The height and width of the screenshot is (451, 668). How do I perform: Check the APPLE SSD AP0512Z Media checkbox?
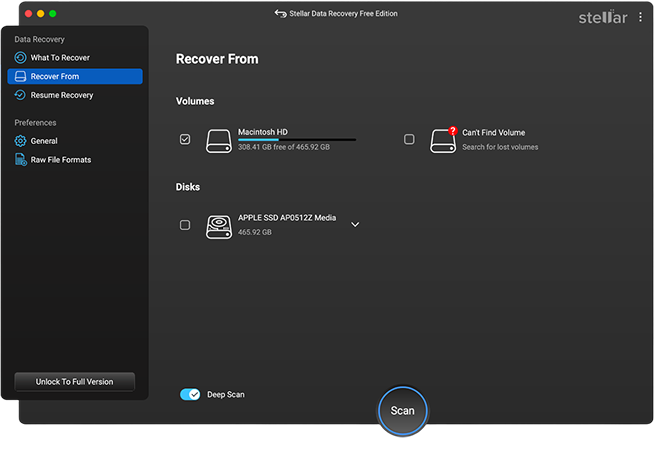[185, 225]
